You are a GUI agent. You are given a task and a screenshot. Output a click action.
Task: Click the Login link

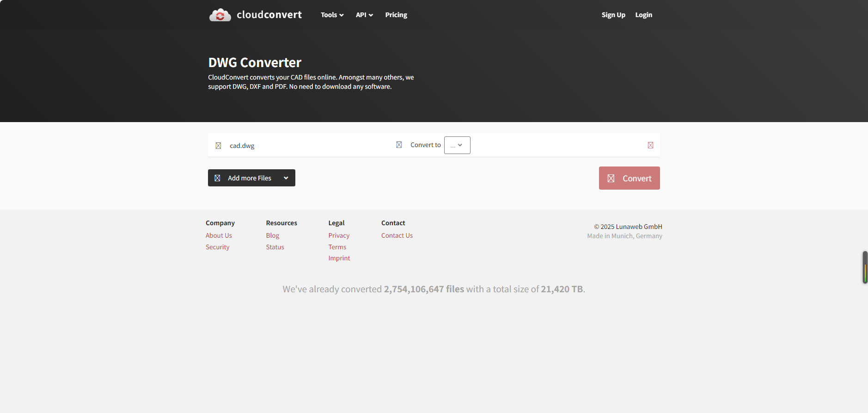[x=643, y=15]
